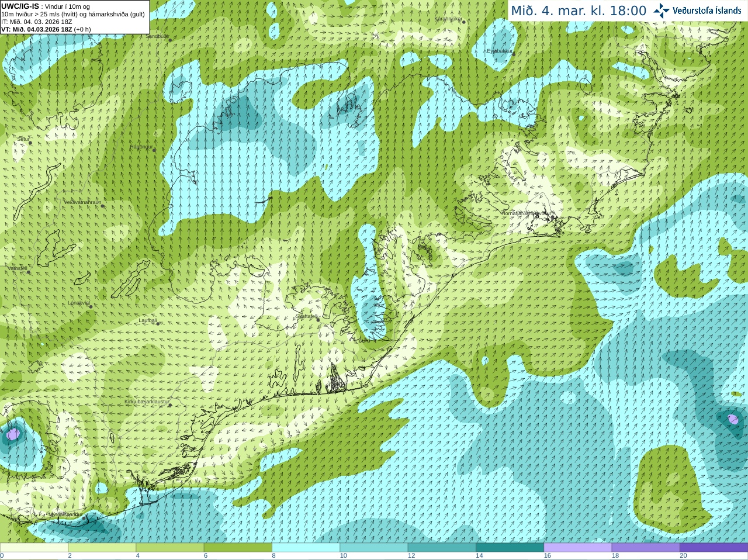Click the Kirkjubæjarklaustur place label

[147, 402]
